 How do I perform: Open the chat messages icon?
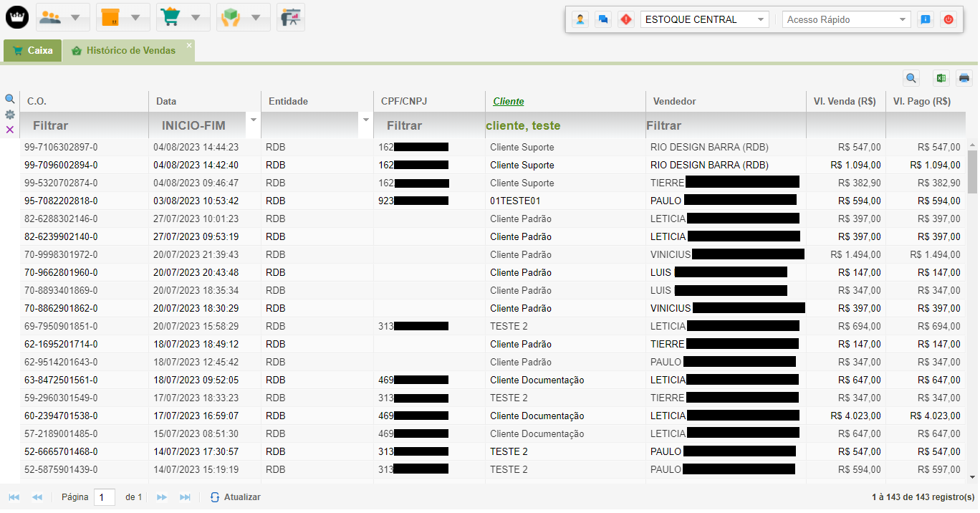603,20
